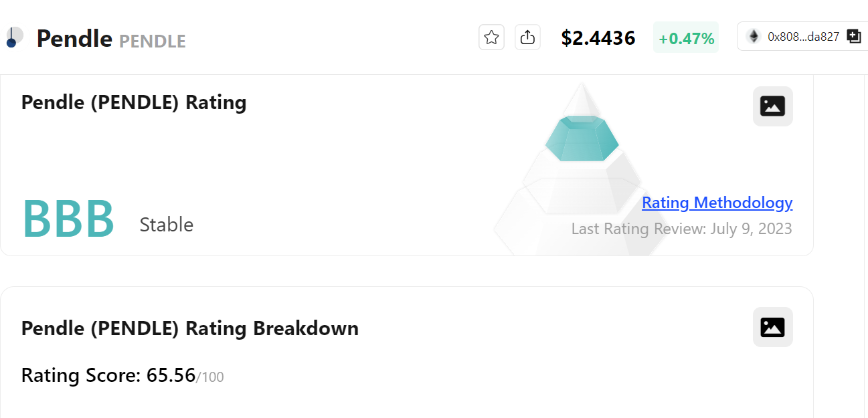Click the teal tier of the pyramid graphic
This screenshot has height=418, width=868.
582,138
